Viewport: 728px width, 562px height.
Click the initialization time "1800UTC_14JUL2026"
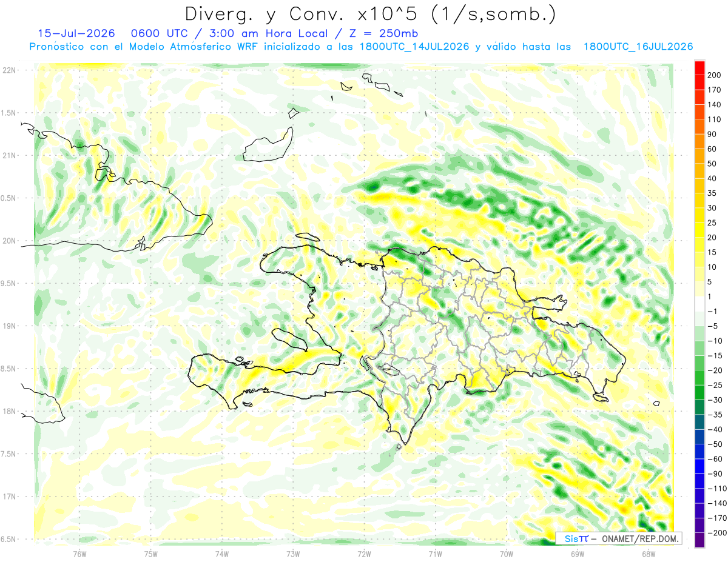(x=414, y=47)
